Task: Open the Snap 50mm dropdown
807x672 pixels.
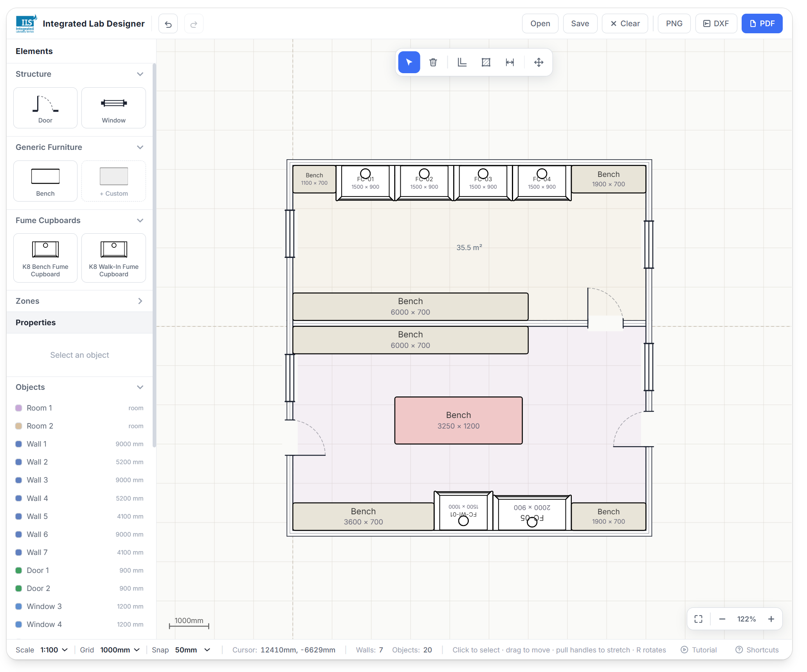Action: point(193,650)
